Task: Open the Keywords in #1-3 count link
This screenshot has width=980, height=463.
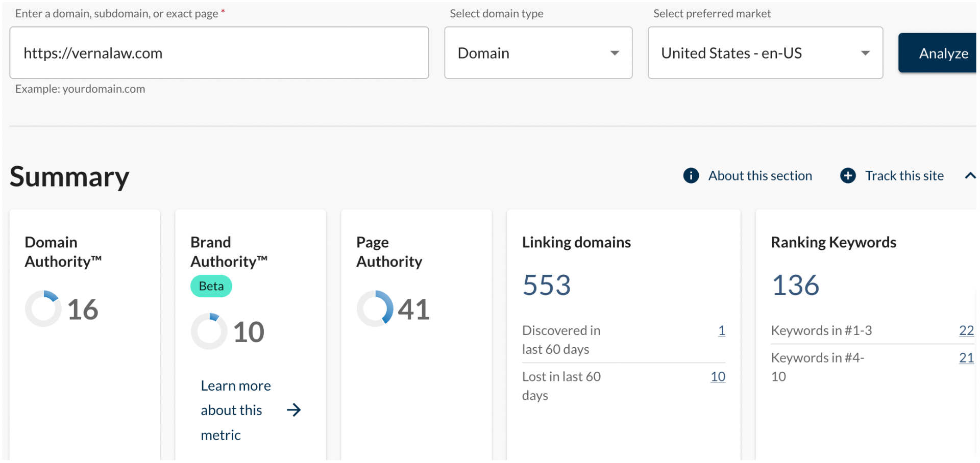Action: [966, 330]
